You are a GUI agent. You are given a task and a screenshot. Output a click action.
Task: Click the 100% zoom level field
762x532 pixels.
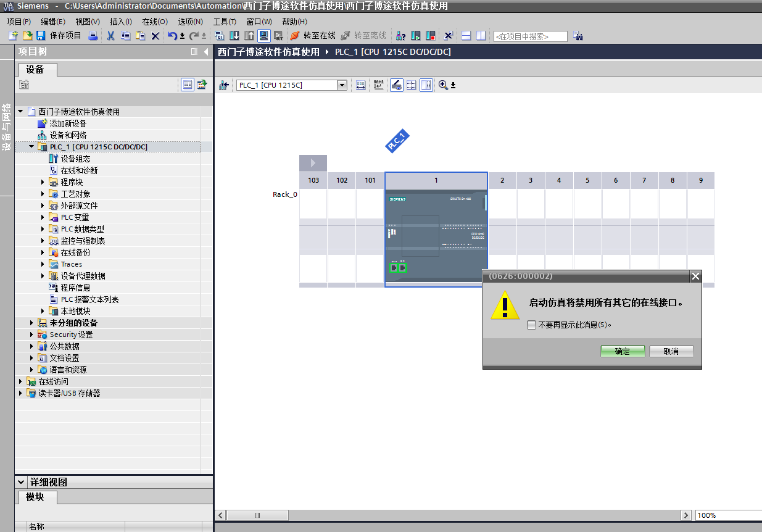click(x=728, y=515)
